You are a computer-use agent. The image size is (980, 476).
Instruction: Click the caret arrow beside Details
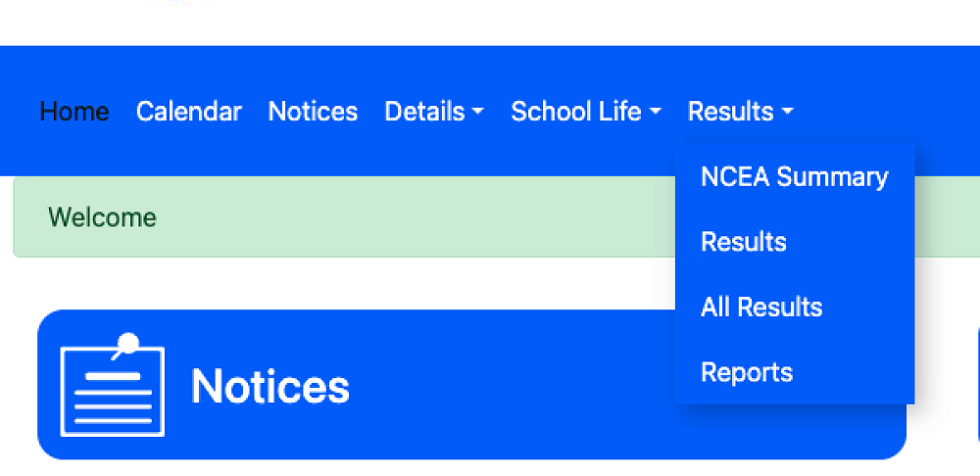[x=478, y=113]
